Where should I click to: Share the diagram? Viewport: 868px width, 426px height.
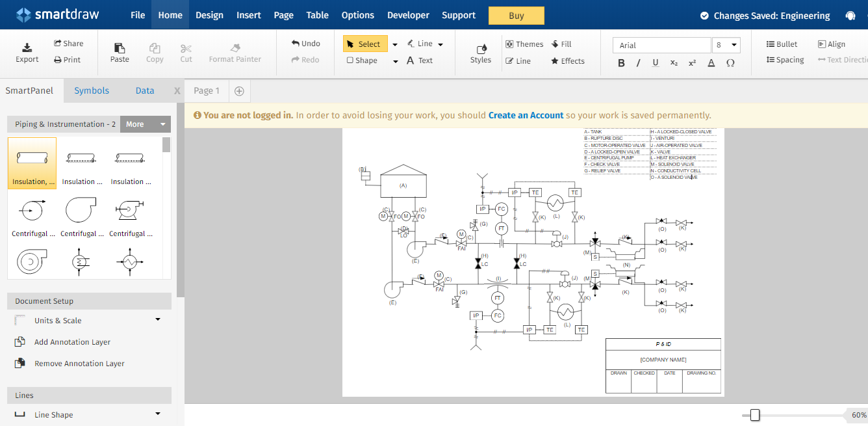[68, 44]
